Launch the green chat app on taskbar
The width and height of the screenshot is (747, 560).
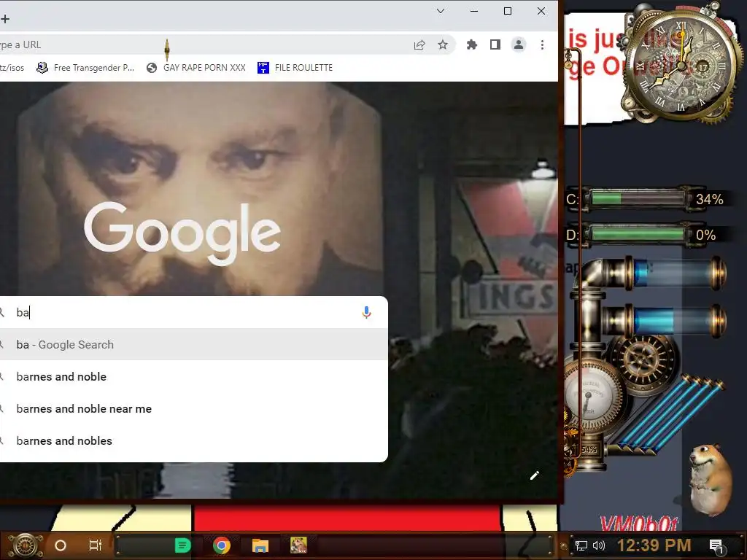[x=183, y=545]
